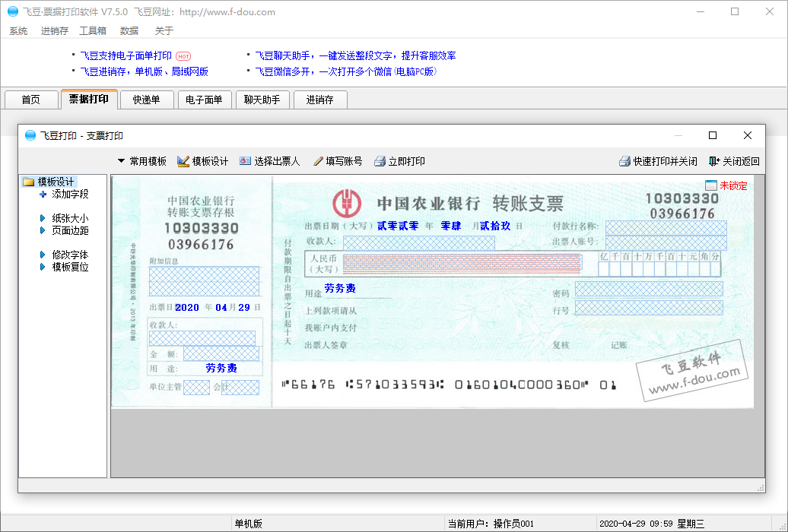This screenshot has height=532, width=788.
Task: Open the 飞豆微信多开 link
Action: 346,72
